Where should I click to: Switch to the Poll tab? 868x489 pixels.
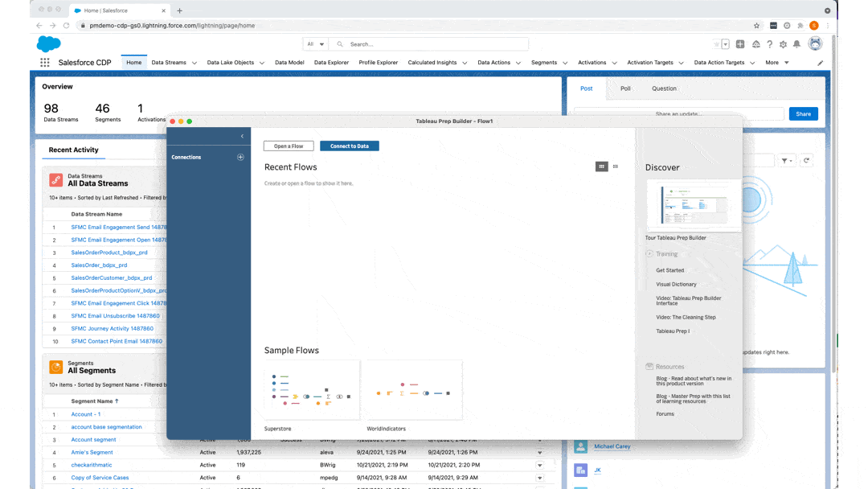click(625, 88)
